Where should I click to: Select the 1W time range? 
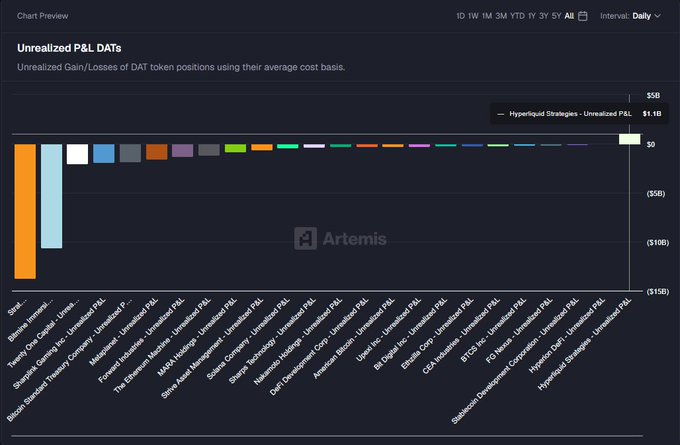[473, 16]
